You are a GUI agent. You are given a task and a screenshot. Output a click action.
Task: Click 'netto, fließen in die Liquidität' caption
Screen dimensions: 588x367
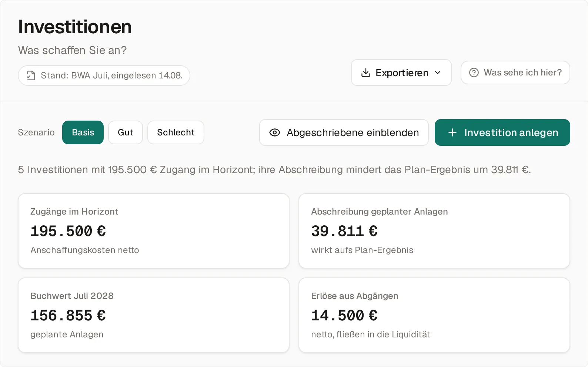coord(371,334)
